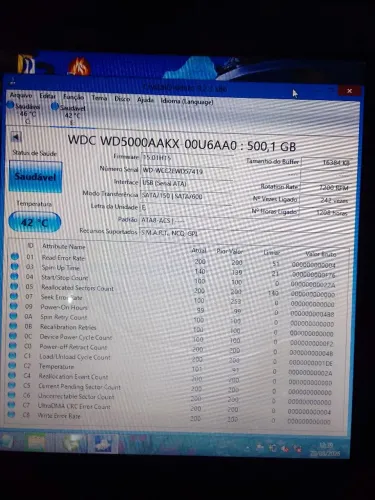The image size is (375, 500).
Task: Click the Start button on taskbar
Action: click(x=6, y=442)
